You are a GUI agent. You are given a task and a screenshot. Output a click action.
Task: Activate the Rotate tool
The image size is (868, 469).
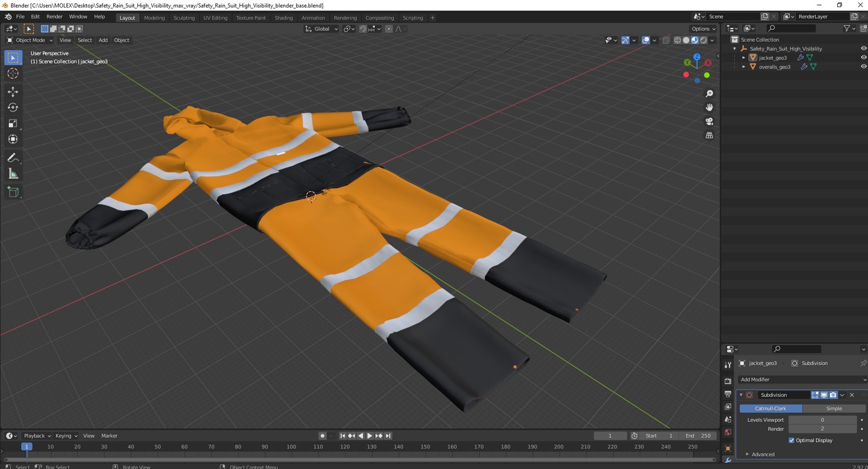(13, 108)
